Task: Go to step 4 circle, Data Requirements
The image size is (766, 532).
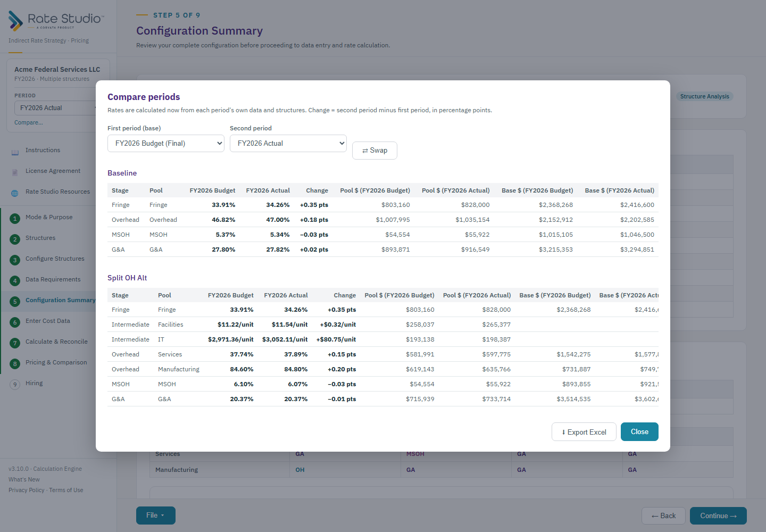Action: [x=15, y=280]
